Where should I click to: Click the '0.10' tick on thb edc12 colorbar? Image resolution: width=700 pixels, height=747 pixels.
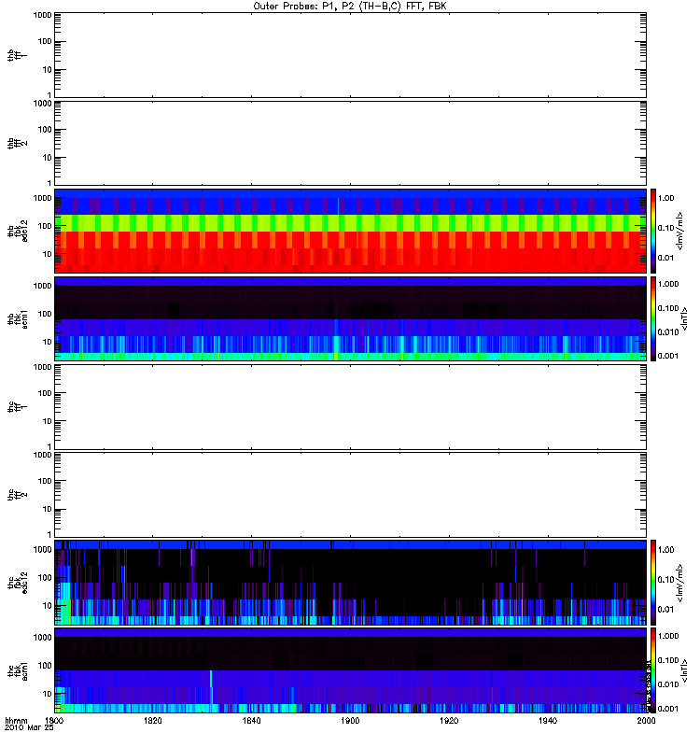coord(666,228)
